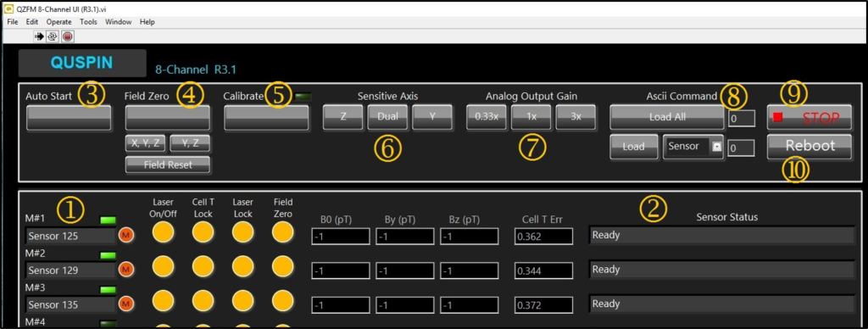Click the QUSPIN logo

click(x=82, y=63)
